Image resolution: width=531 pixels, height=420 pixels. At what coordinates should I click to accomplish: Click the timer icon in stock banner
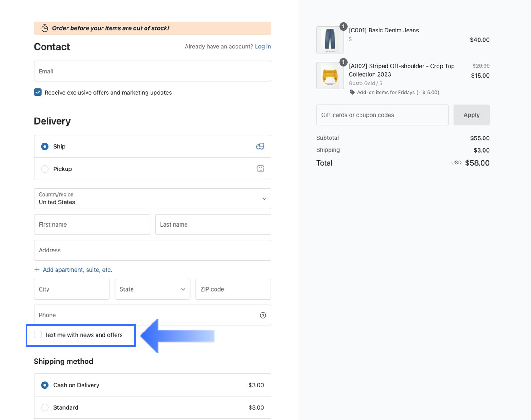click(x=45, y=28)
